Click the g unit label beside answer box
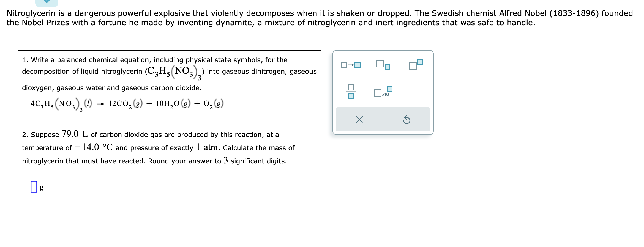 [x=42, y=188]
